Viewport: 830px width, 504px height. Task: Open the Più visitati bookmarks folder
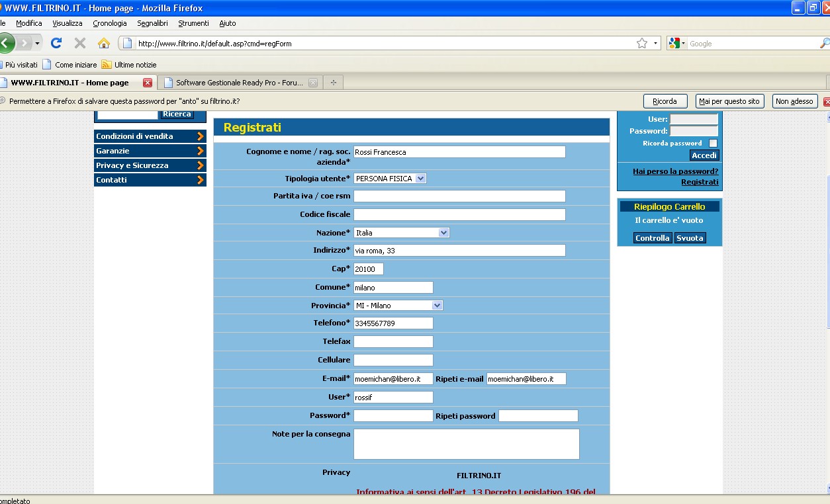click(x=19, y=65)
